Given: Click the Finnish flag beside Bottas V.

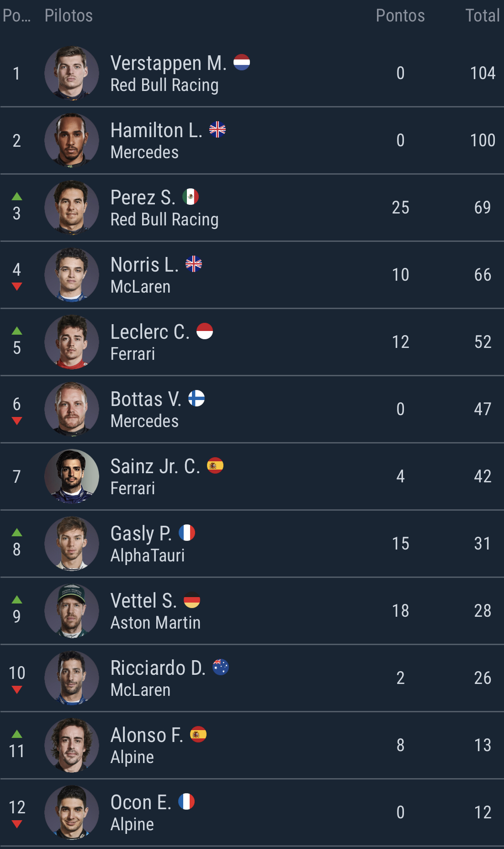Looking at the screenshot, I should click(196, 398).
